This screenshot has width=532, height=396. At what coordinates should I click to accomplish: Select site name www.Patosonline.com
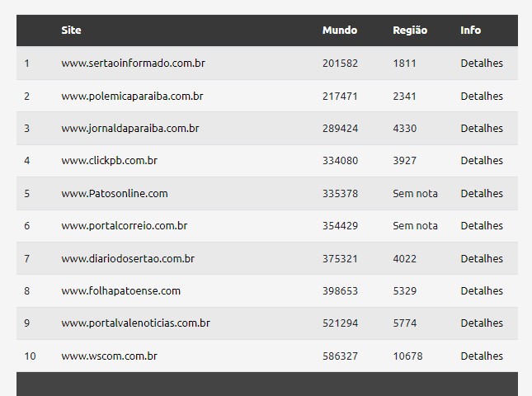[115, 193]
